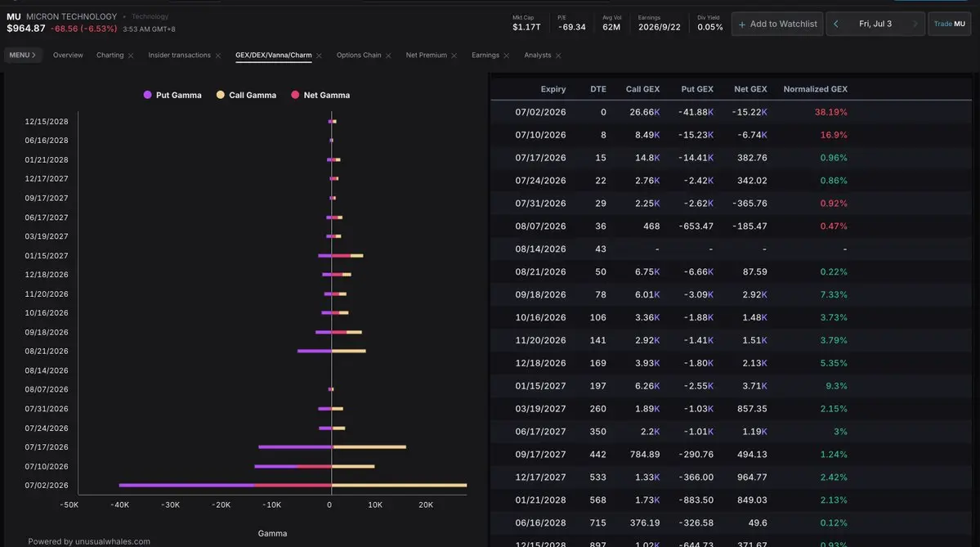Click the 08/21/2026 chart axis label
The width and height of the screenshot is (980, 547).
[x=47, y=352]
